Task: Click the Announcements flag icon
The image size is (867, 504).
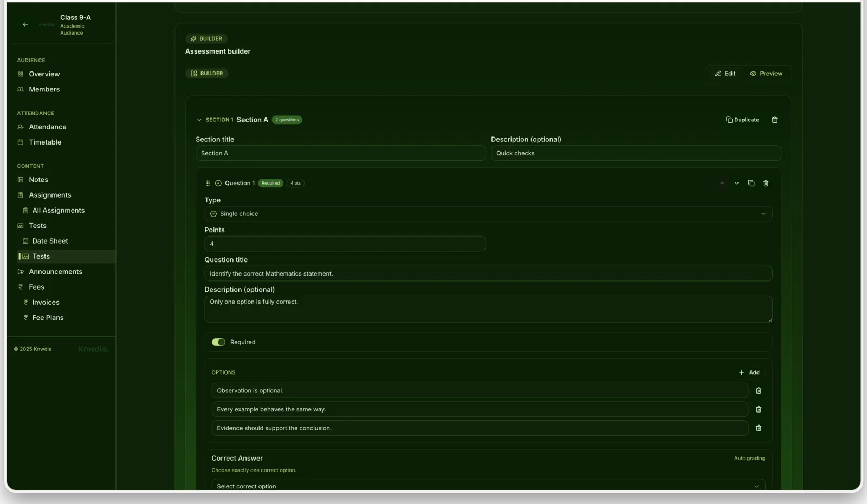Action: click(x=21, y=272)
